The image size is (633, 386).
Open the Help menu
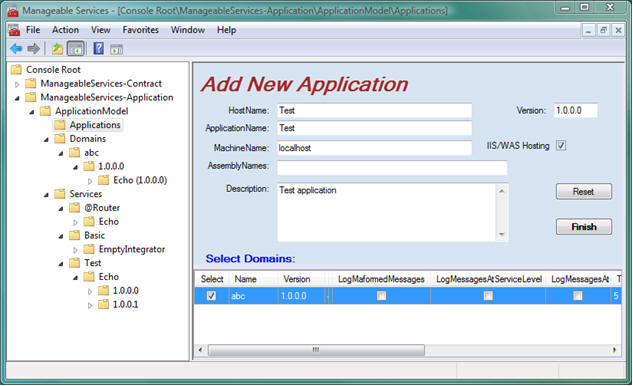point(226,30)
